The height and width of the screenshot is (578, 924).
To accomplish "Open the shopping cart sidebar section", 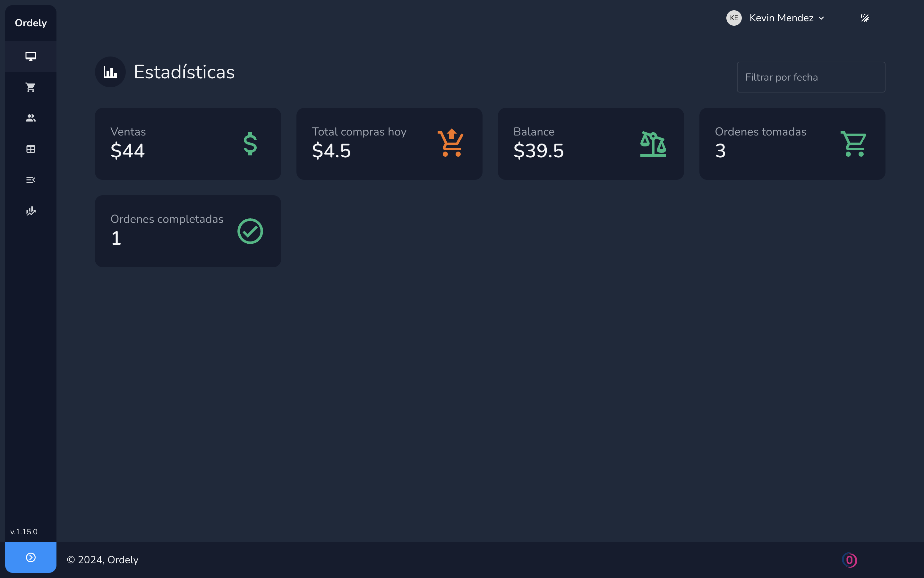I will 30,87.
